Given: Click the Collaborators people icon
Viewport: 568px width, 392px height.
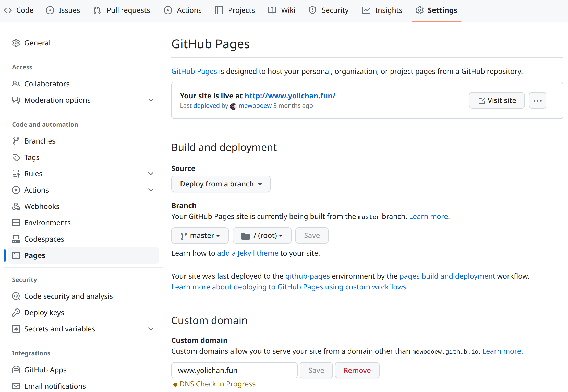Looking at the screenshot, I should (16, 84).
